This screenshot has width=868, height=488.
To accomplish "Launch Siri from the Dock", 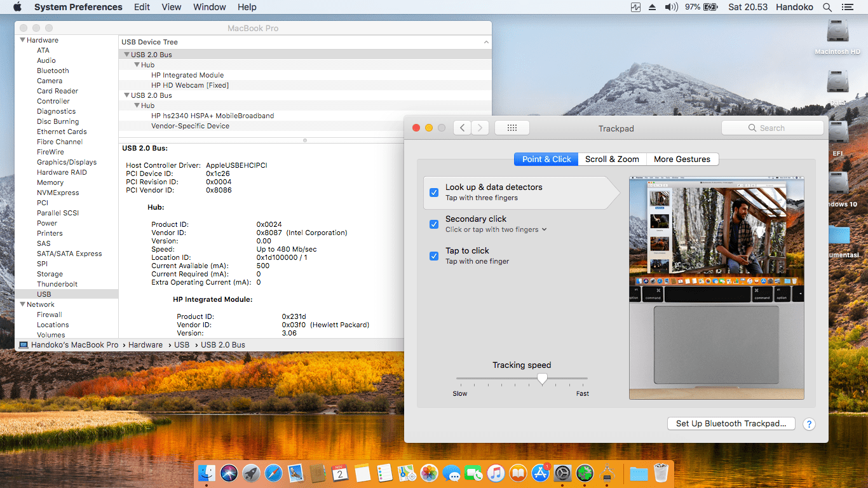I will [x=229, y=473].
